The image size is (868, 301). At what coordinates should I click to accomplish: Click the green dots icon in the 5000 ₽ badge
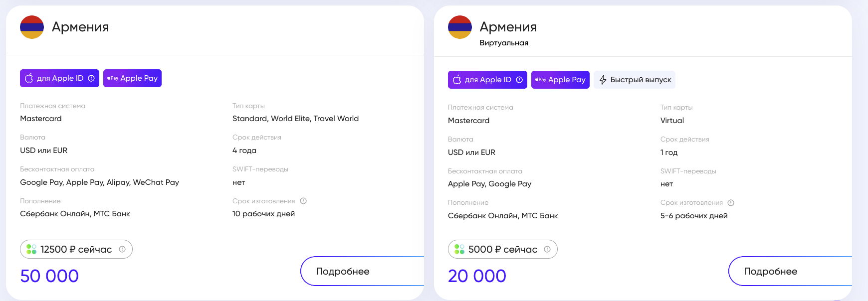point(459,249)
